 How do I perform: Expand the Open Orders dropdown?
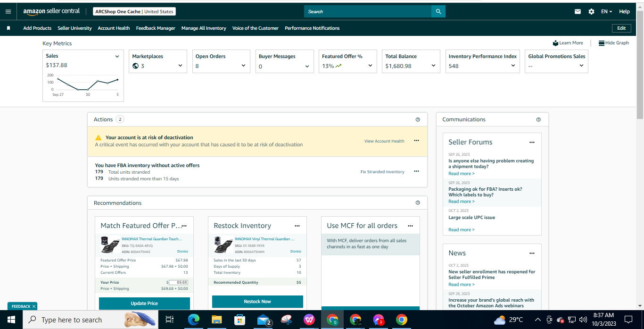pyautogui.click(x=243, y=66)
